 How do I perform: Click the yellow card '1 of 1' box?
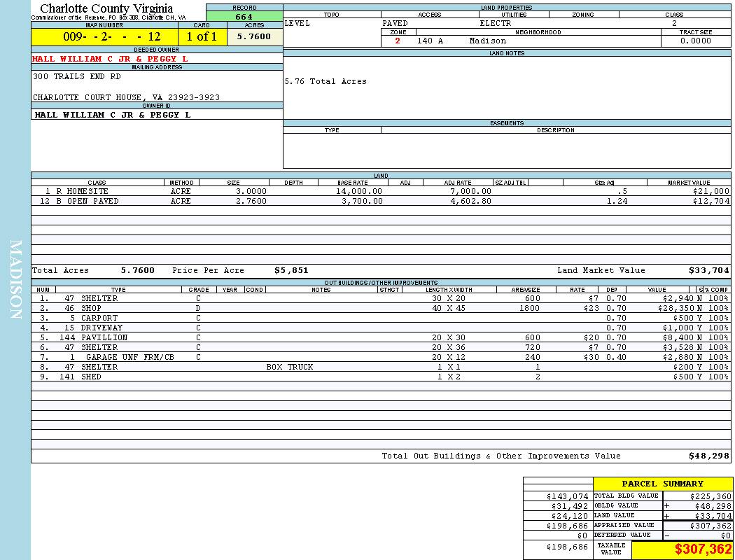click(x=202, y=37)
